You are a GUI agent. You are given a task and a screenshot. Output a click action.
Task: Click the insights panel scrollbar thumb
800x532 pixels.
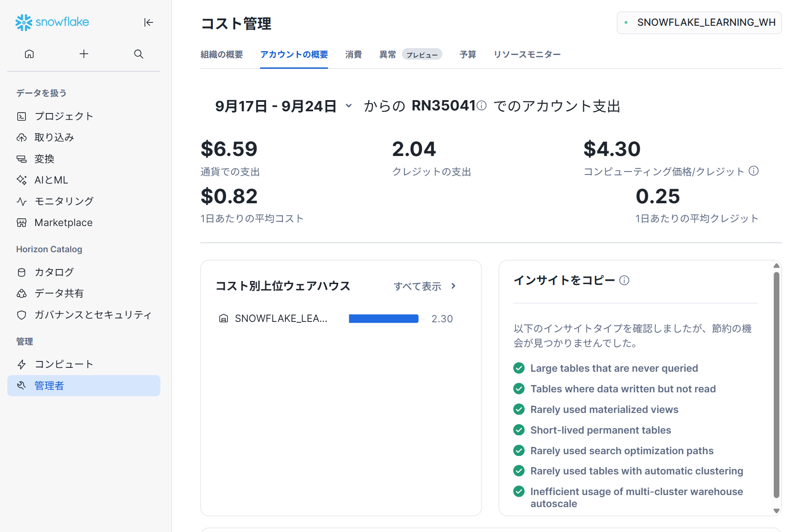[x=776, y=385]
